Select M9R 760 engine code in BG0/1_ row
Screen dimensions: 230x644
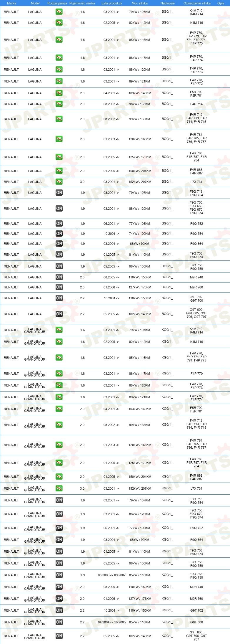pos(196,287)
